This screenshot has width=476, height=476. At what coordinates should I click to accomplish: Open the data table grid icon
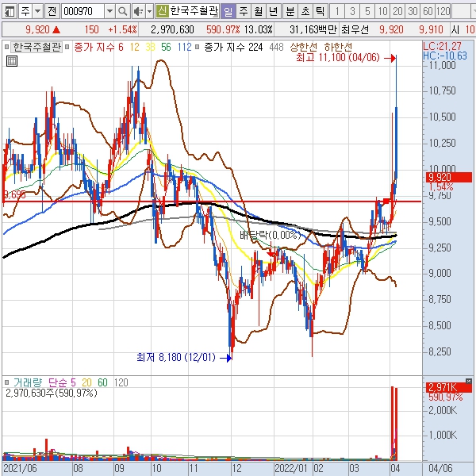click(12, 61)
